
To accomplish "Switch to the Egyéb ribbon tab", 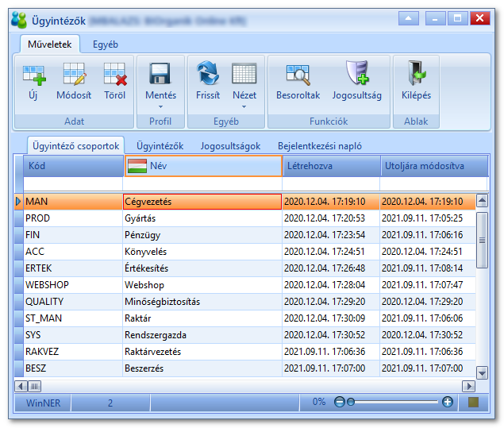I will tap(106, 44).
